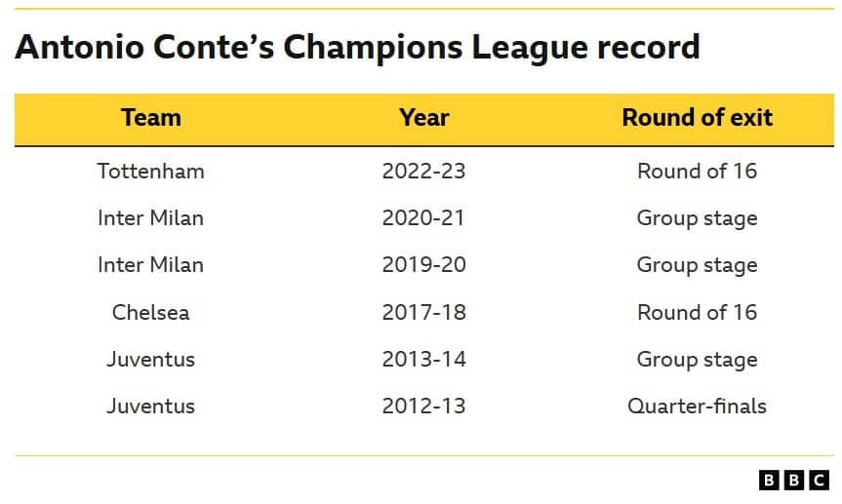Click the Year column header
Viewport: 842px width, 504px height.
tap(423, 118)
